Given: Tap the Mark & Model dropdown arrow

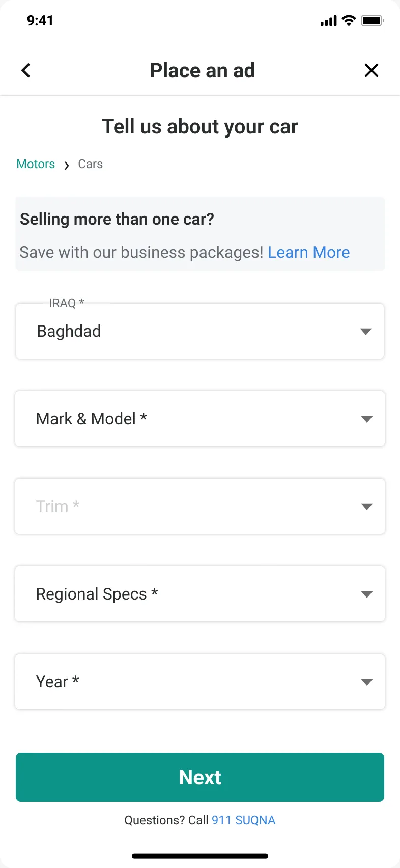Looking at the screenshot, I should [366, 419].
